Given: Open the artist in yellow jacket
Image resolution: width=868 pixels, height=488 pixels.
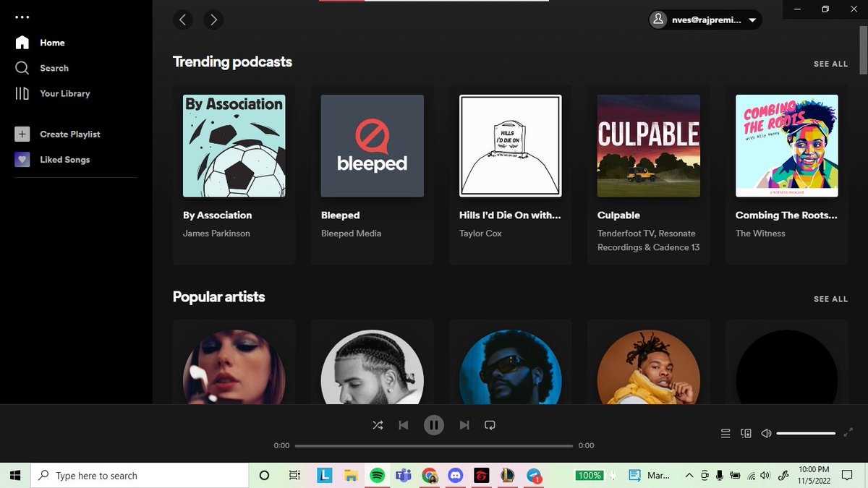Looking at the screenshot, I should [x=648, y=367].
